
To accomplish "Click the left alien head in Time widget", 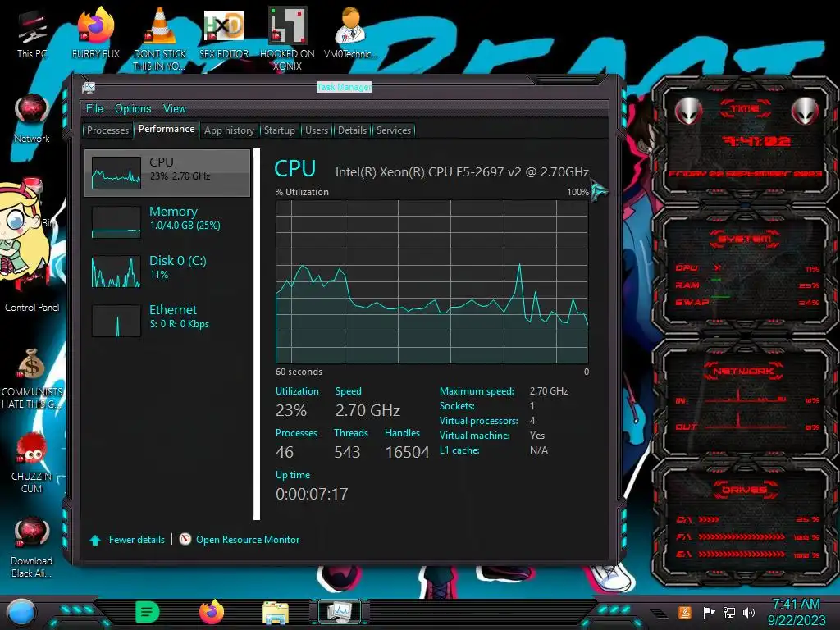I will click(688, 111).
